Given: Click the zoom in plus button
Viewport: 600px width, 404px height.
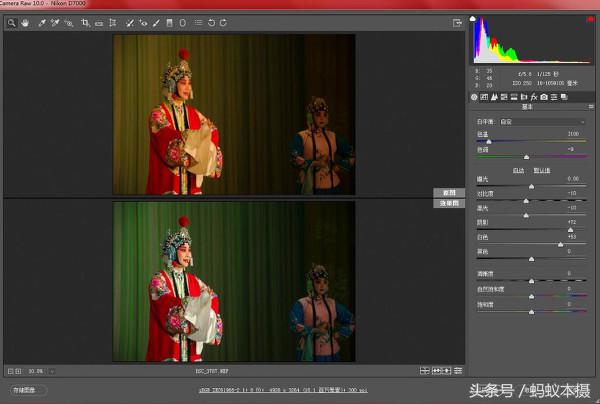Looking at the screenshot, I should pos(18,371).
